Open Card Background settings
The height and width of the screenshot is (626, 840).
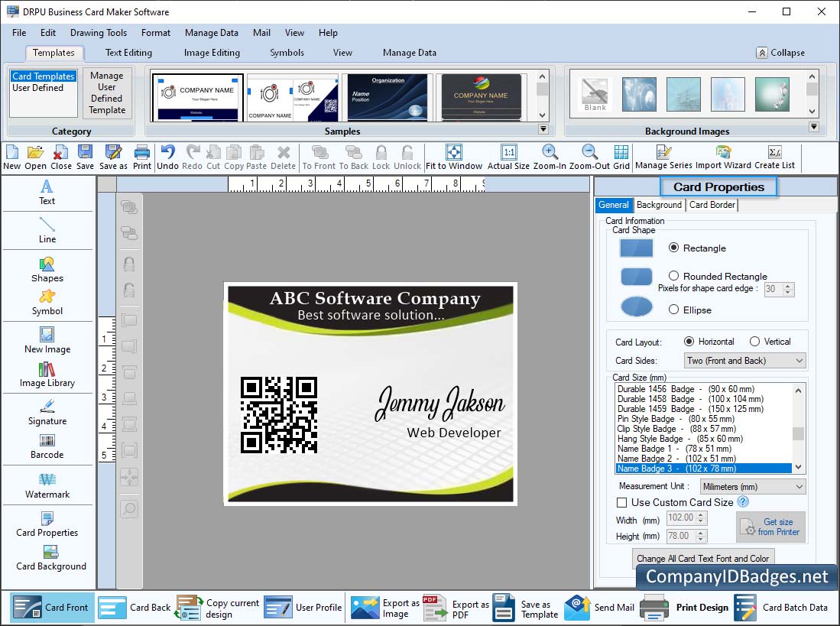pos(50,558)
